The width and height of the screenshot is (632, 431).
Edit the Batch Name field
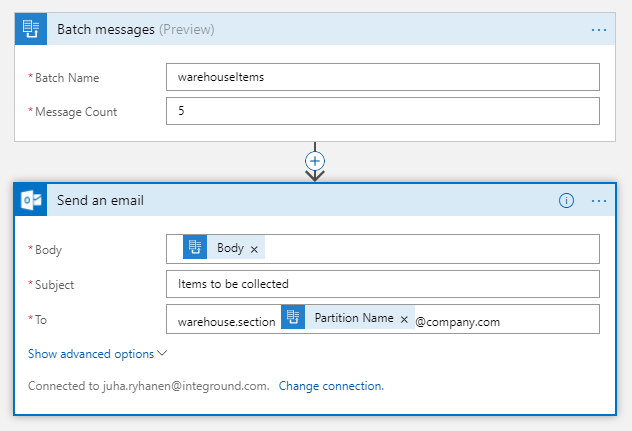(x=383, y=77)
